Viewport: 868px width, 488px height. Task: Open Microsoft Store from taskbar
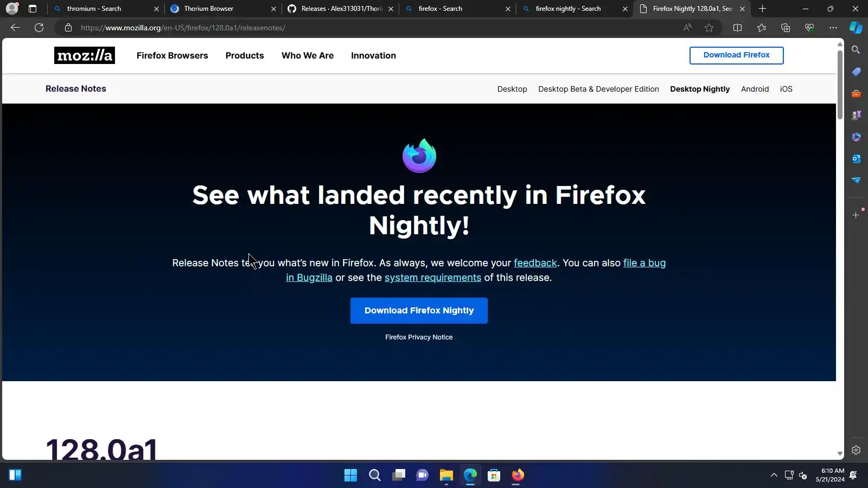[494, 476]
